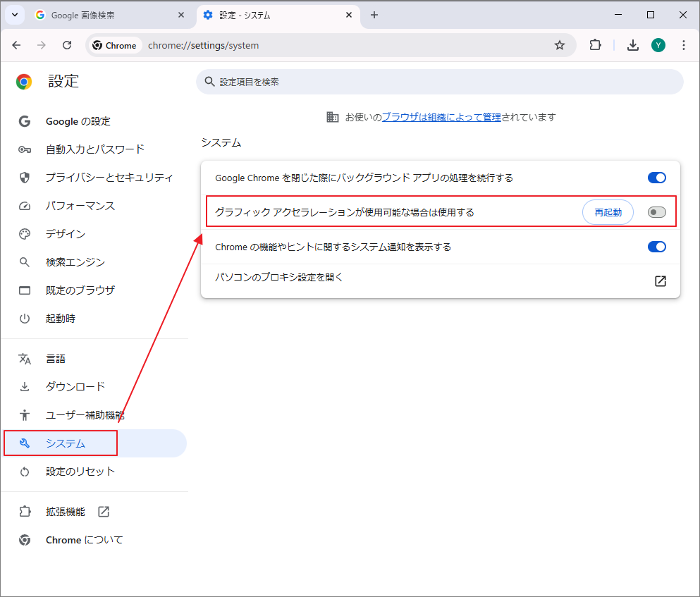This screenshot has width=700, height=597.
Task: Open the profile avatar Y
Action: coord(658,45)
